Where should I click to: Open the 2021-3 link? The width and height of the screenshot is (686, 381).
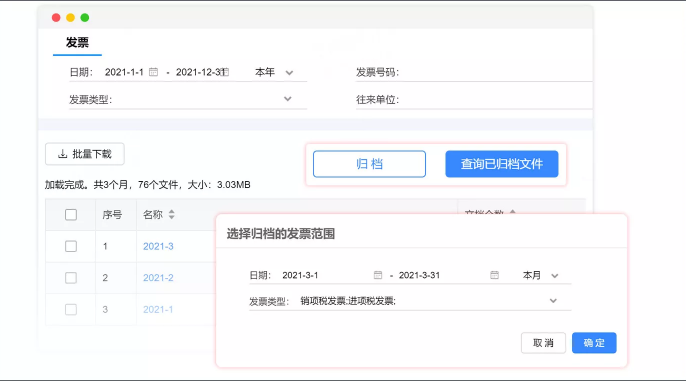(x=158, y=246)
